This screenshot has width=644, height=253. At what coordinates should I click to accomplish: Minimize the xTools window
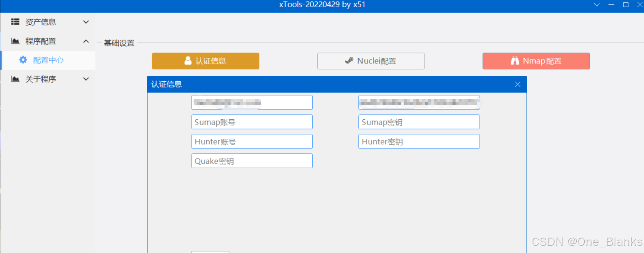pyautogui.click(x=611, y=5)
